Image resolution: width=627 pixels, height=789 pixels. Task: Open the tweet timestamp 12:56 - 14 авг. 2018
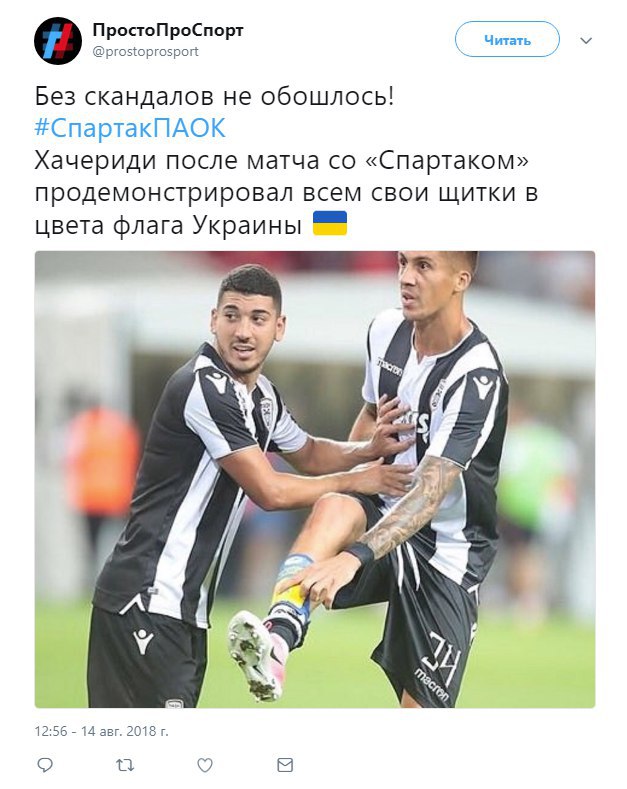pos(102,731)
